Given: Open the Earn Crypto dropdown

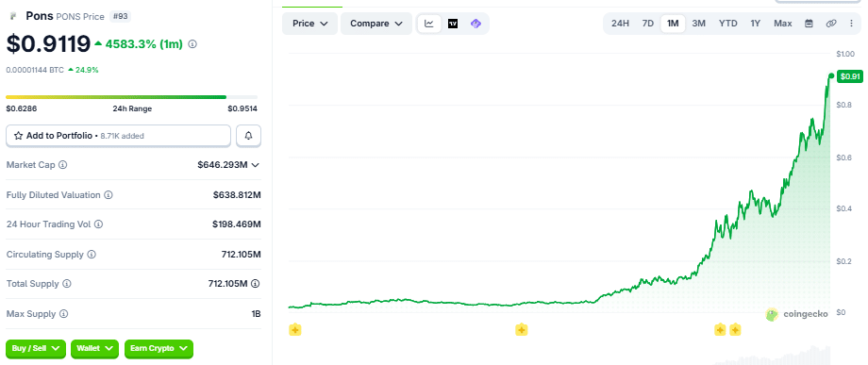Looking at the screenshot, I should [159, 348].
